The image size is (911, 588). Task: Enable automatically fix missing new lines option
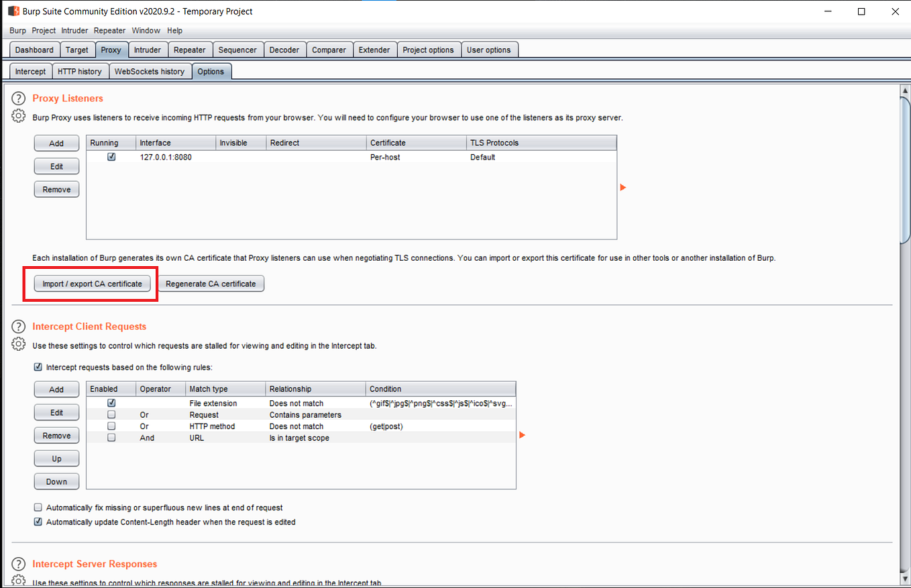pyautogui.click(x=38, y=508)
